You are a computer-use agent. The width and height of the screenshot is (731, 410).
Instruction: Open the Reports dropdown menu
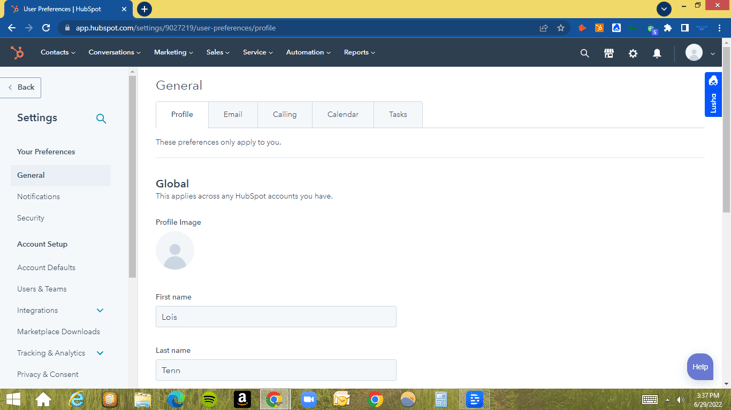(359, 53)
